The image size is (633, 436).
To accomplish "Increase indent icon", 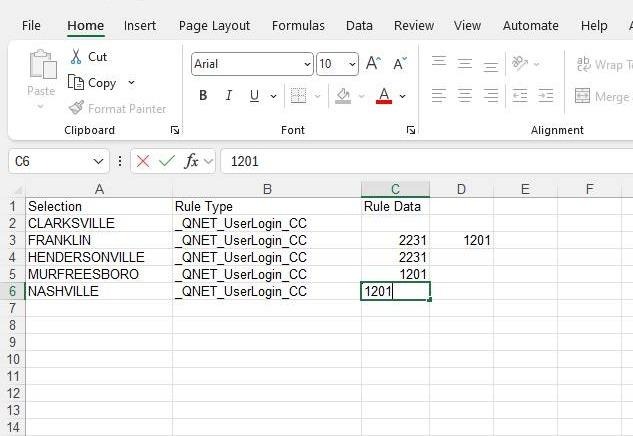I will [546, 96].
